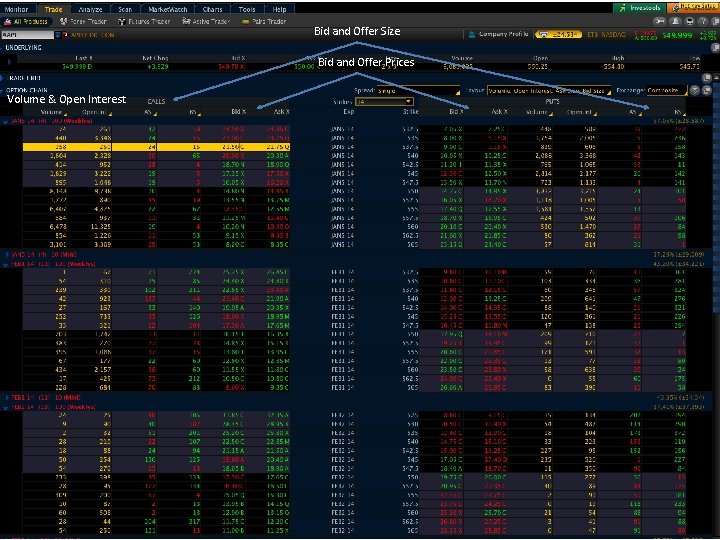
Task: Open Company Profile
Action: (x=499, y=34)
